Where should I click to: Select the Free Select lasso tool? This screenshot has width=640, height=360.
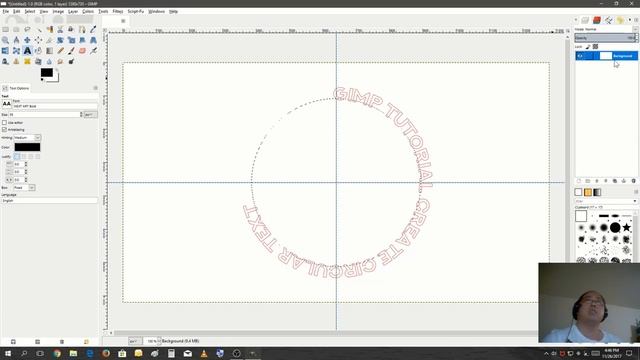coord(27,29)
